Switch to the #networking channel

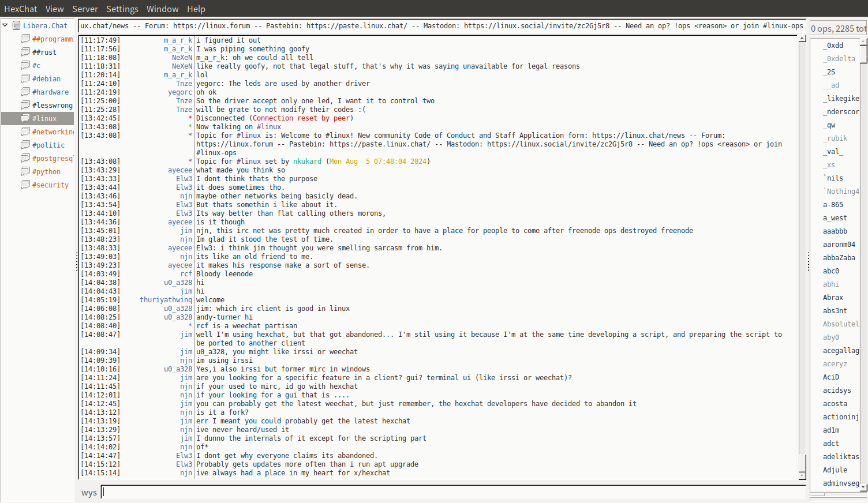(52, 132)
